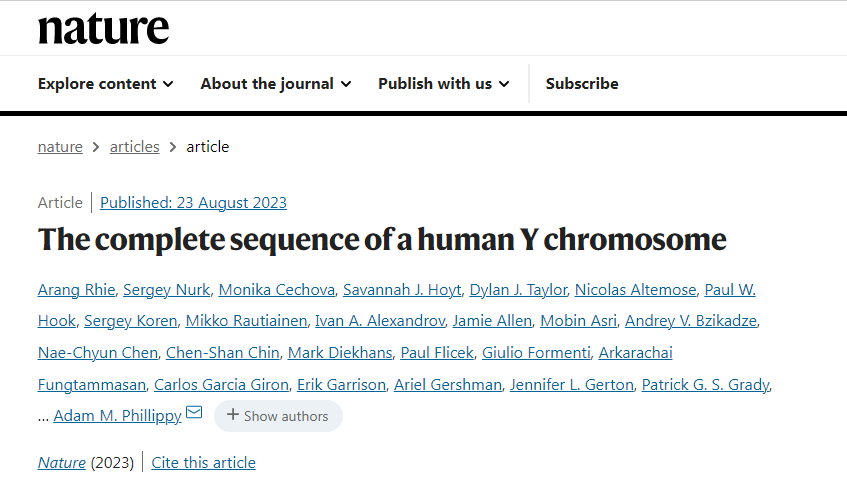
Task: Click author Sergey Nurk
Action: pyautogui.click(x=166, y=290)
